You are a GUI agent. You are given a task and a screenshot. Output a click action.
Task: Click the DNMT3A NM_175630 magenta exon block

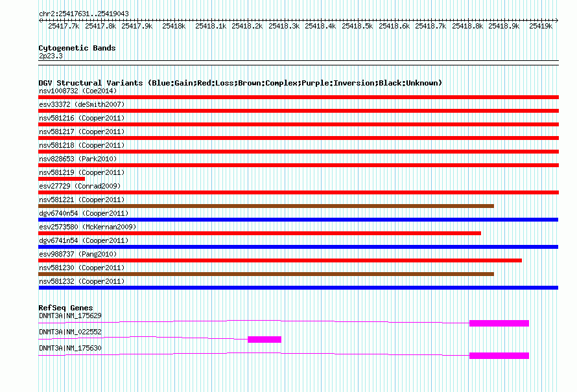tap(499, 356)
